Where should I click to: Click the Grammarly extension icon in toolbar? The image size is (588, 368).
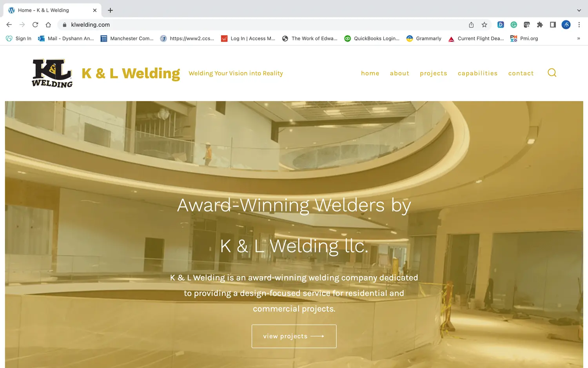tap(514, 25)
